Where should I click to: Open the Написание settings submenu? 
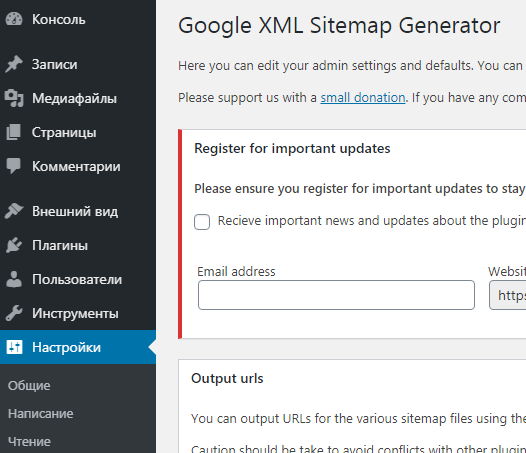click(41, 413)
